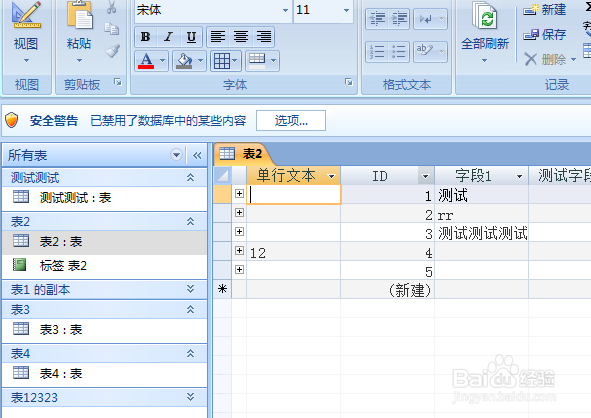
Task: Open the 字段1 column dropdown
Action: coord(519,176)
